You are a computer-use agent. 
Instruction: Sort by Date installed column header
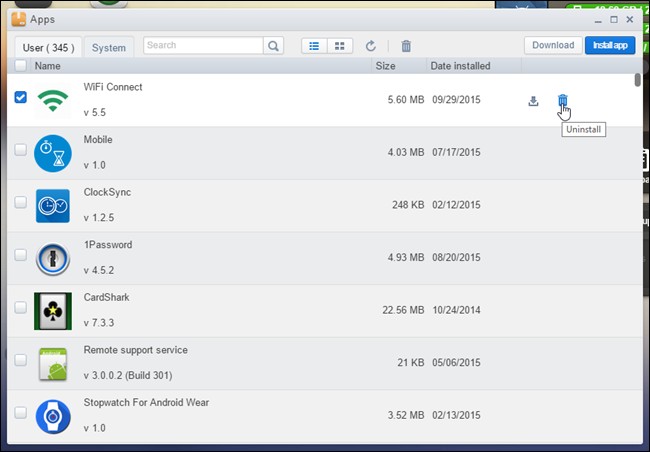click(x=460, y=66)
